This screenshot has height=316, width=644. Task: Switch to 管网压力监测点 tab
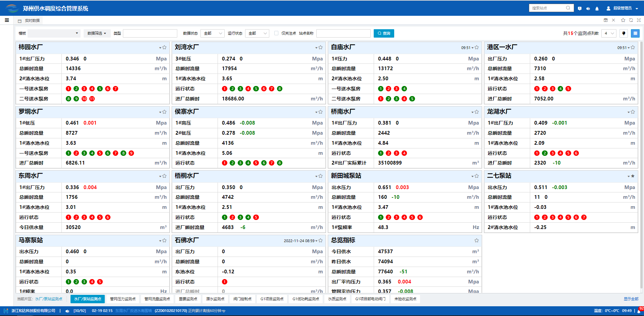point(123,299)
